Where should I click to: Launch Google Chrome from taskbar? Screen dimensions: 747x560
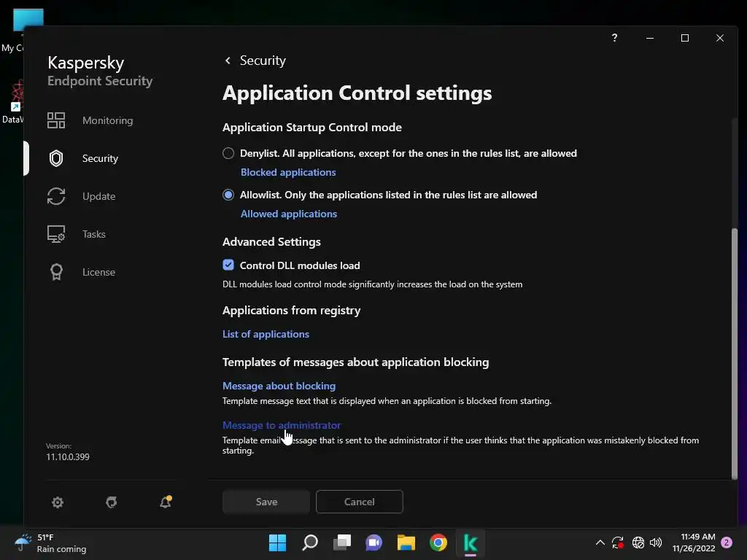[x=438, y=542]
